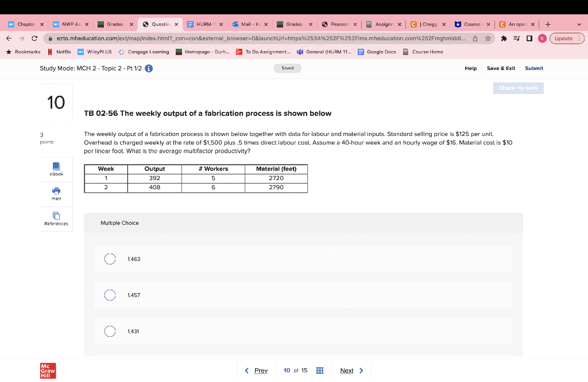Click Save & Exit

tap(501, 68)
